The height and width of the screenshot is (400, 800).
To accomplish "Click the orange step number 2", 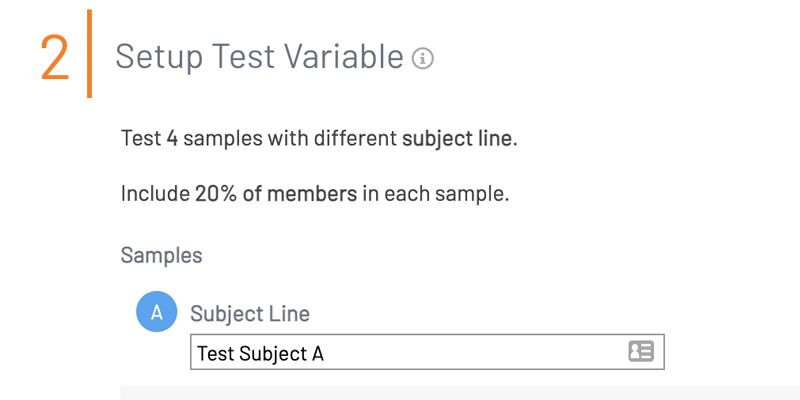I will (x=55, y=58).
